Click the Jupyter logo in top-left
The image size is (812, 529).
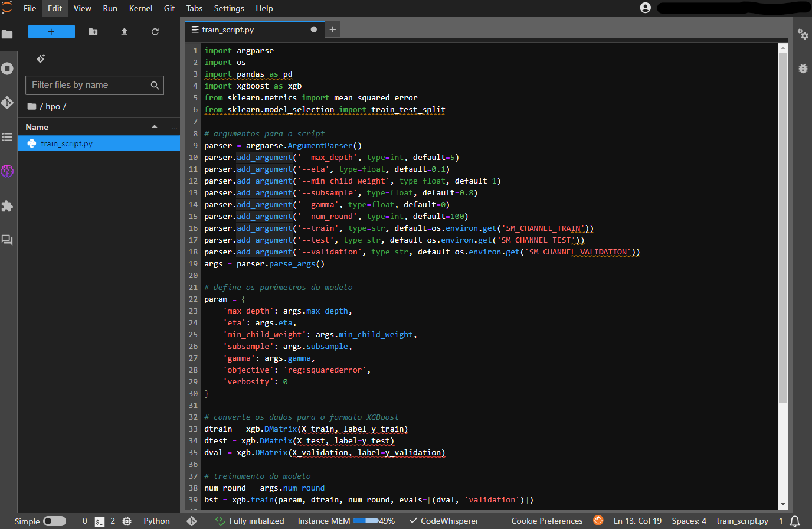pos(7,8)
